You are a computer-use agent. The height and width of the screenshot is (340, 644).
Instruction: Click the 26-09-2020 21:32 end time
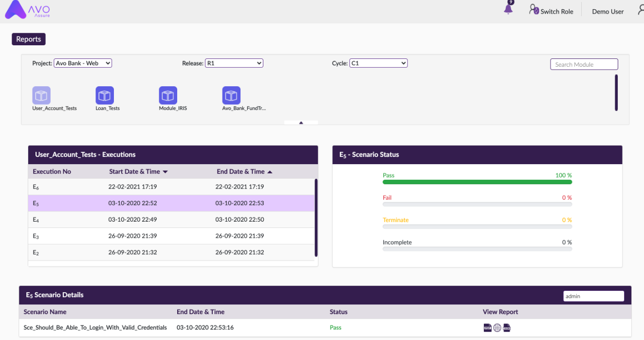239,253
